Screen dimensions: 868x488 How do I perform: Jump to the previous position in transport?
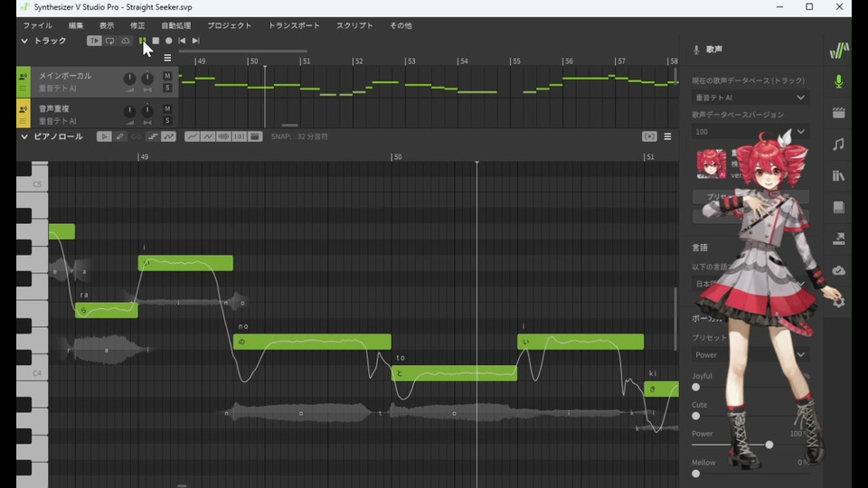point(182,41)
